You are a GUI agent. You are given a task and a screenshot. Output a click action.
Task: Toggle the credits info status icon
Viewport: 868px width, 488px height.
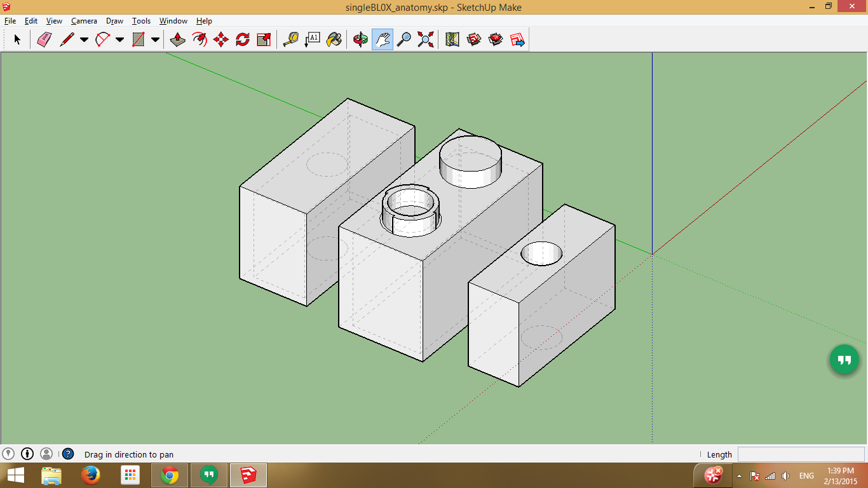27,454
